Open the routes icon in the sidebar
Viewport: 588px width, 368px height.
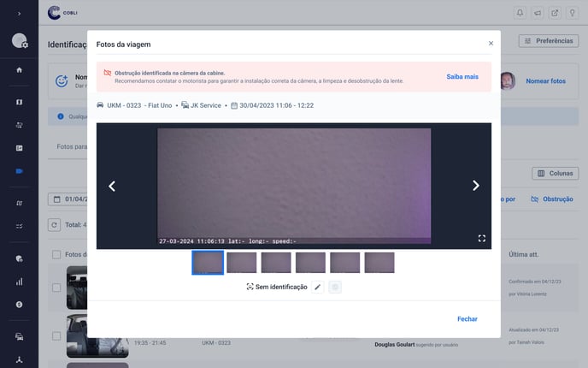click(x=19, y=125)
